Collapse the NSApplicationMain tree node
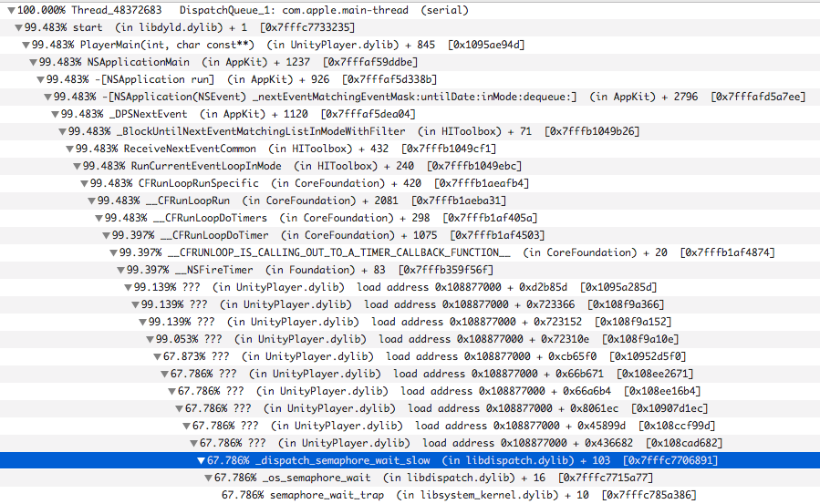 (x=33, y=62)
